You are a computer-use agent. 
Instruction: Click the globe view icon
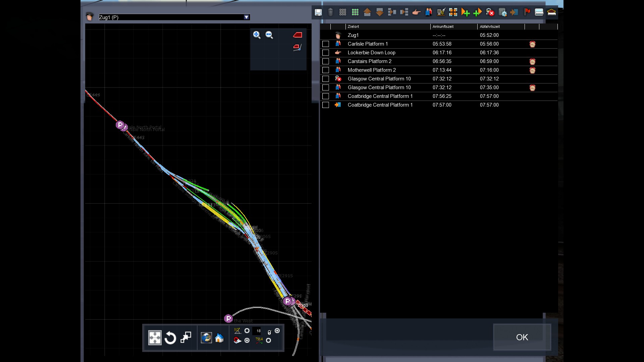206,338
